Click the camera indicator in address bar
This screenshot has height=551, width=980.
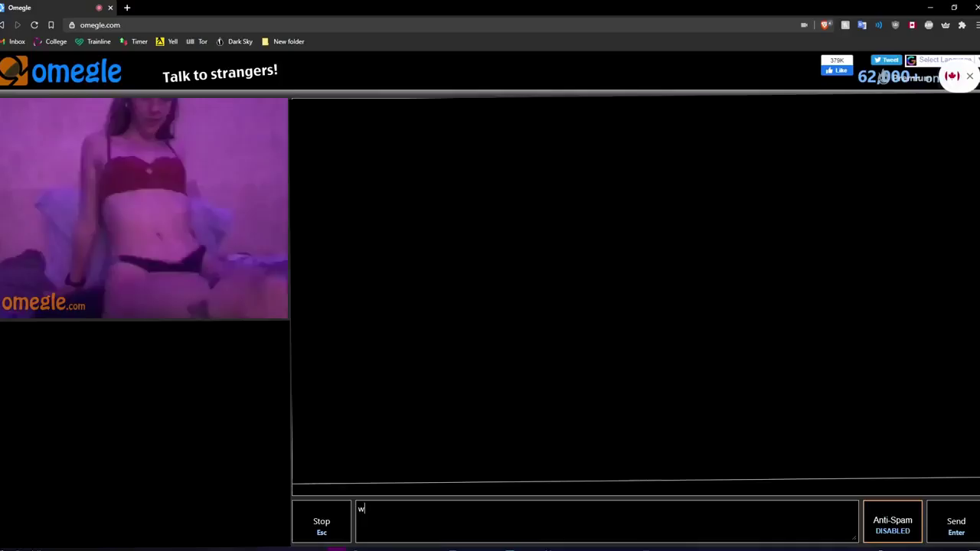(x=804, y=25)
